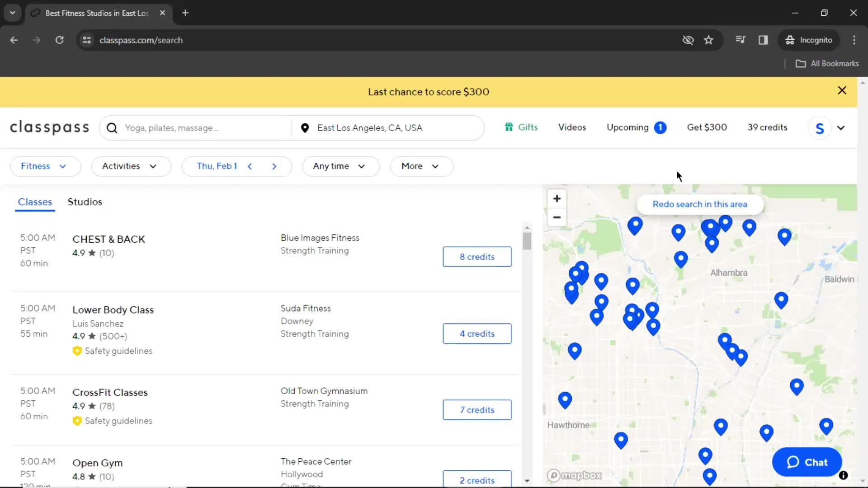
Task: Go to next date arrow
Action: coord(274,166)
